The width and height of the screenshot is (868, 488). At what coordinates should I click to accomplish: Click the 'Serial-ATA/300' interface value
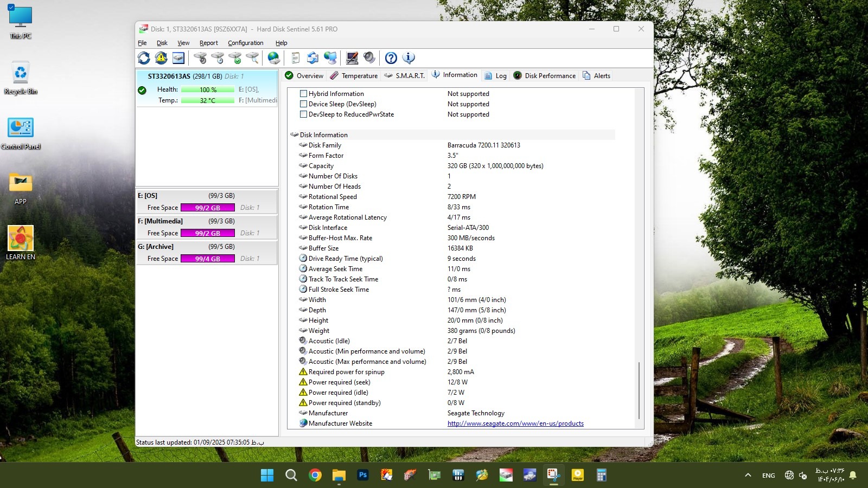pyautogui.click(x=468, y=228)
